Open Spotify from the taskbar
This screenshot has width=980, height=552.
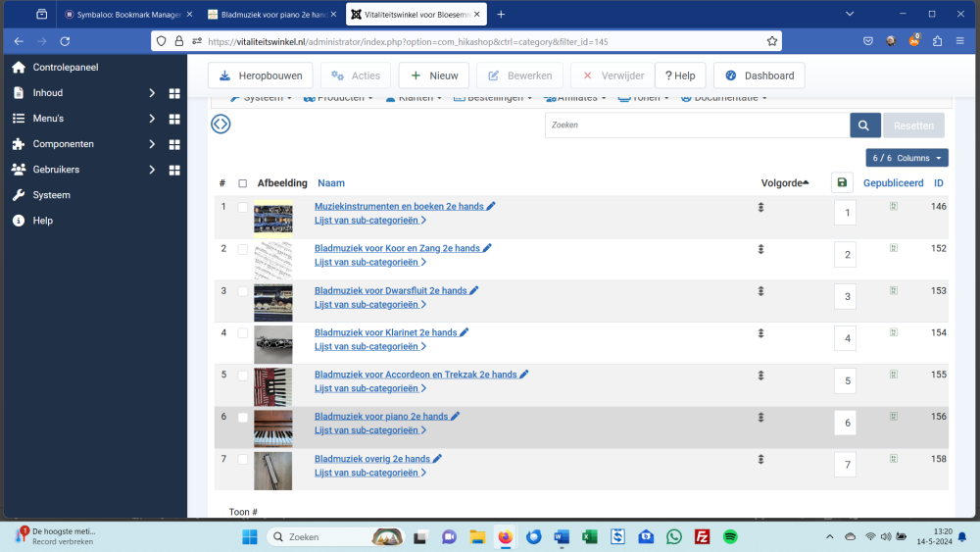point(730,536)
